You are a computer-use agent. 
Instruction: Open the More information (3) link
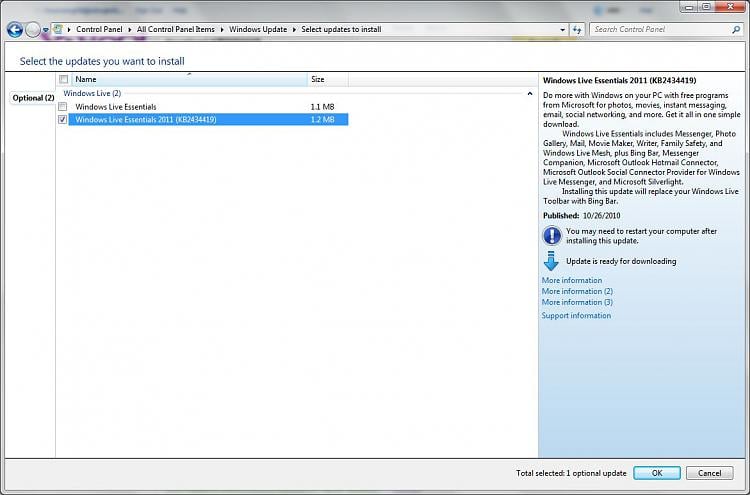tap(577, 302)
